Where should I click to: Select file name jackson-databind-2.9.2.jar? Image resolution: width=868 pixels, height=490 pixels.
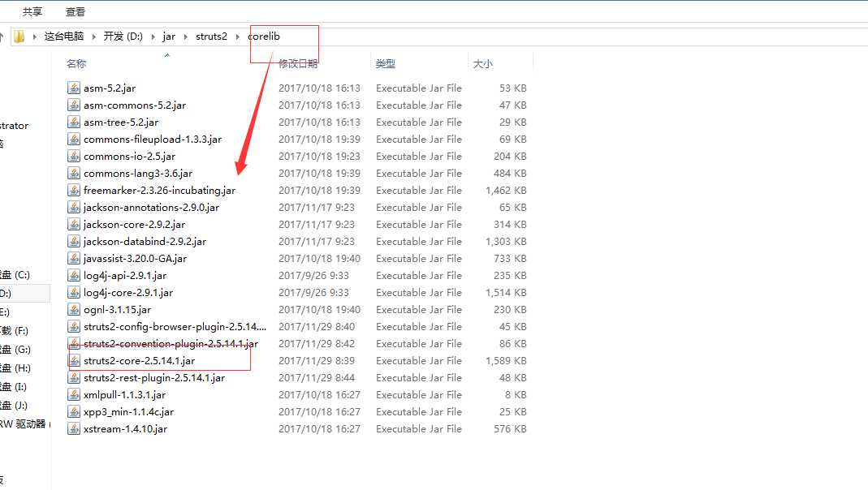click(x=145, y=241)
